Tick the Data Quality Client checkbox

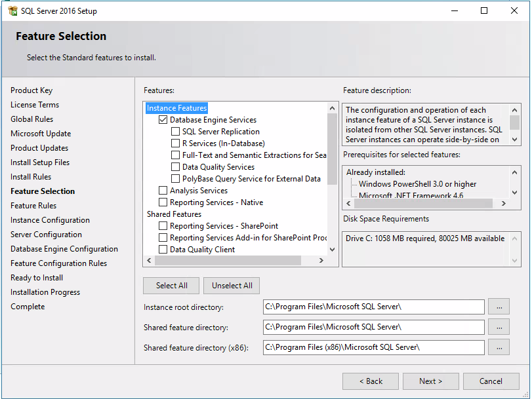(163, 250)
